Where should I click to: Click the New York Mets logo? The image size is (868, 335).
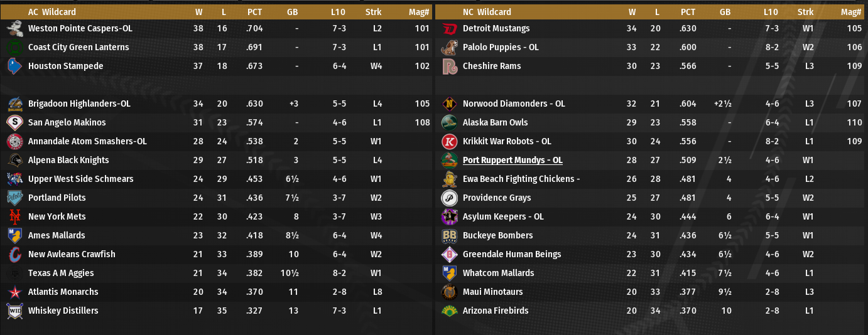(15, 216)
